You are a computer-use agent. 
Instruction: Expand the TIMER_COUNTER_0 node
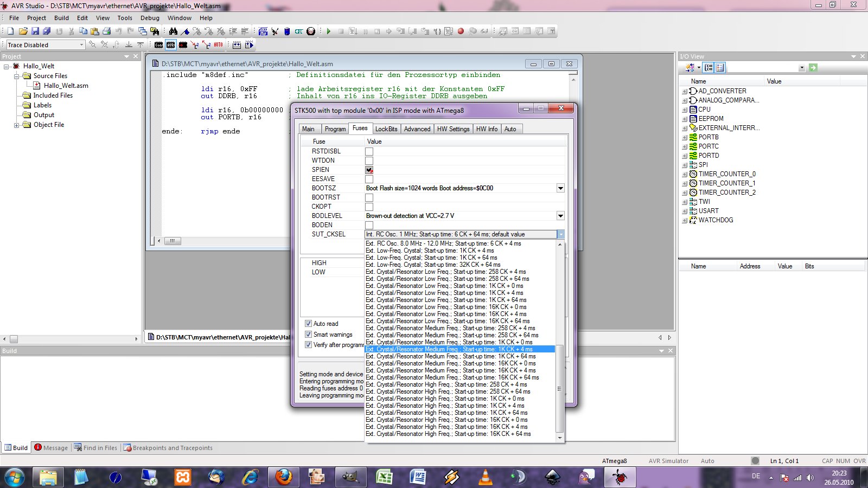point(684,175)
